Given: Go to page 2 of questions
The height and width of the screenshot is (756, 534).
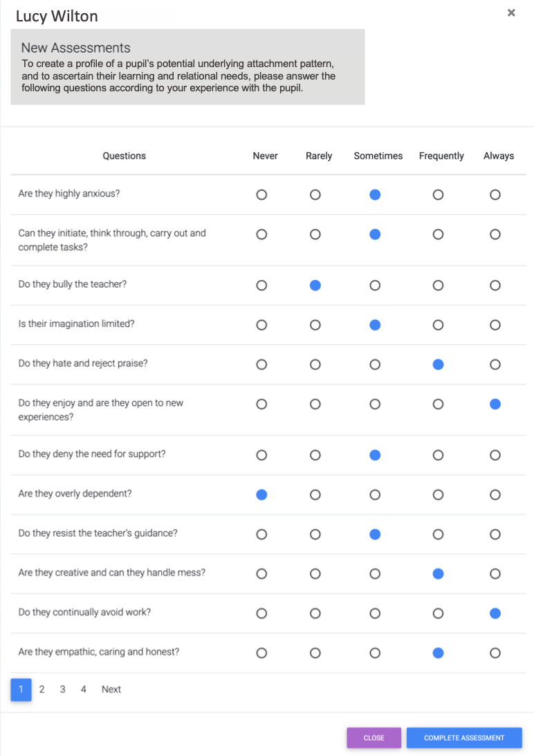Looking at the screenshot, I should coord(42,690).
